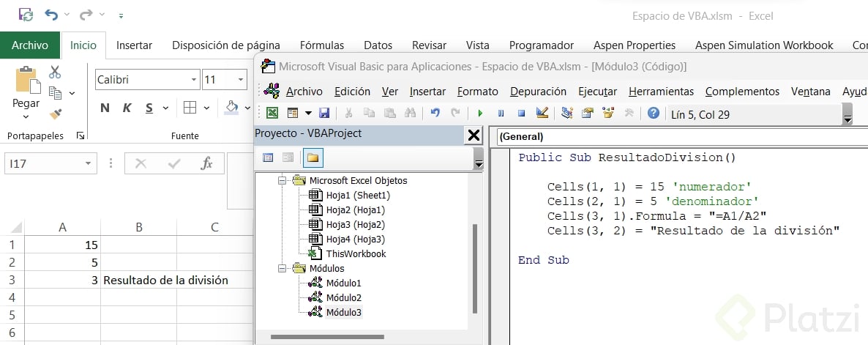This screenshot has width=868, height=345.
Task: Open the Portapapeles dialog launcher
Action: 80,135
